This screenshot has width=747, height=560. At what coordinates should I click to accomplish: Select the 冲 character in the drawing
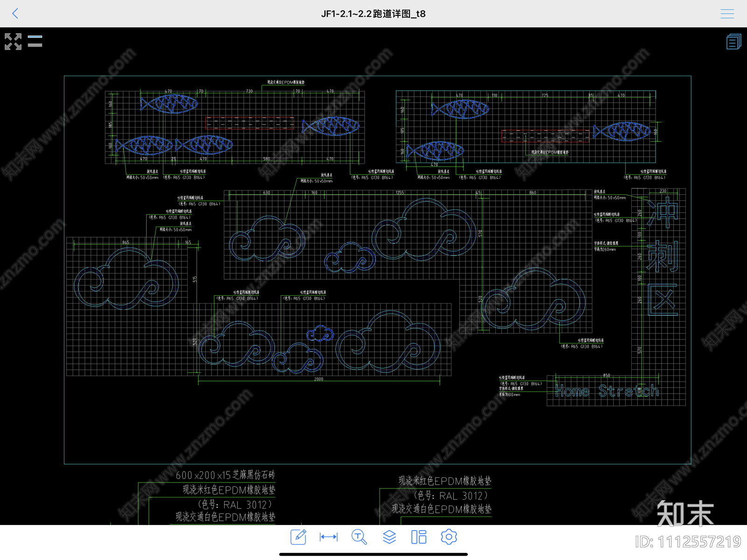click(663, 212)
